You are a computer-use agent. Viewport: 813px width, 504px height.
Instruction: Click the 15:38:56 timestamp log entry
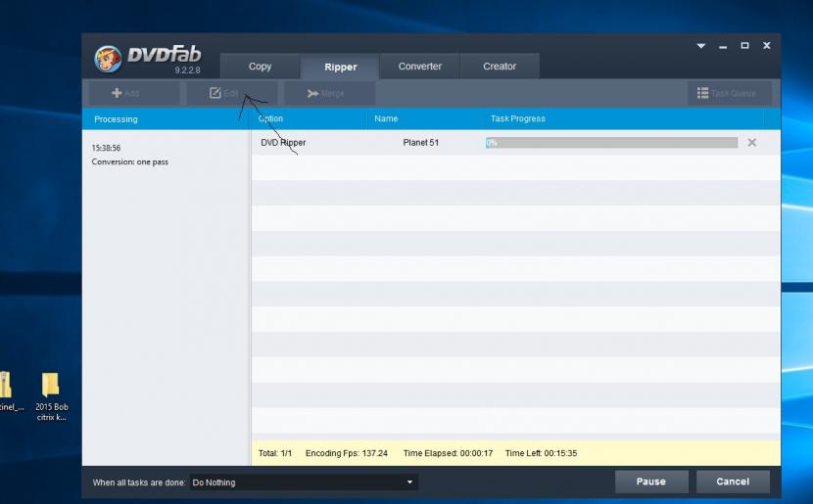click(x=106, y=148)
